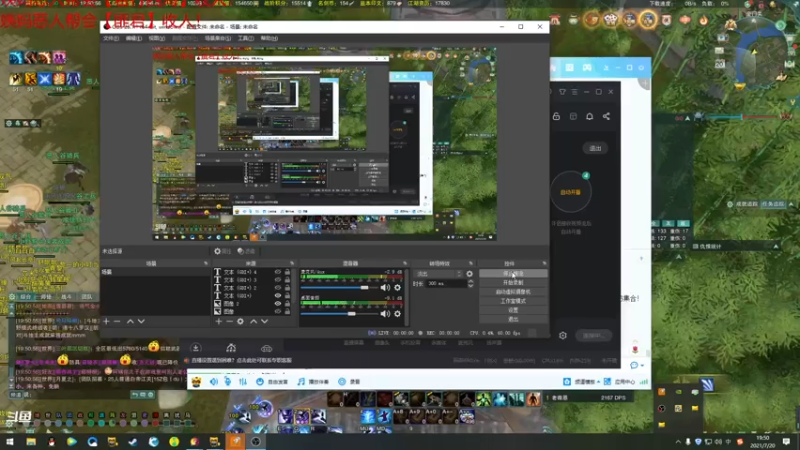This screenshot has width=800, height=450.
Task: Add a new scene with the plus icon
Action: 106,321
